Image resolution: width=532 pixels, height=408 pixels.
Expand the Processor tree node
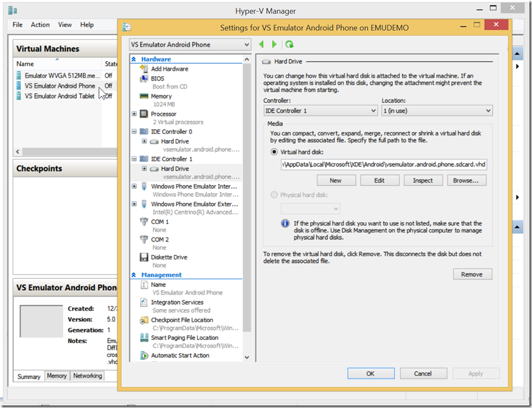tap(134, 114)
